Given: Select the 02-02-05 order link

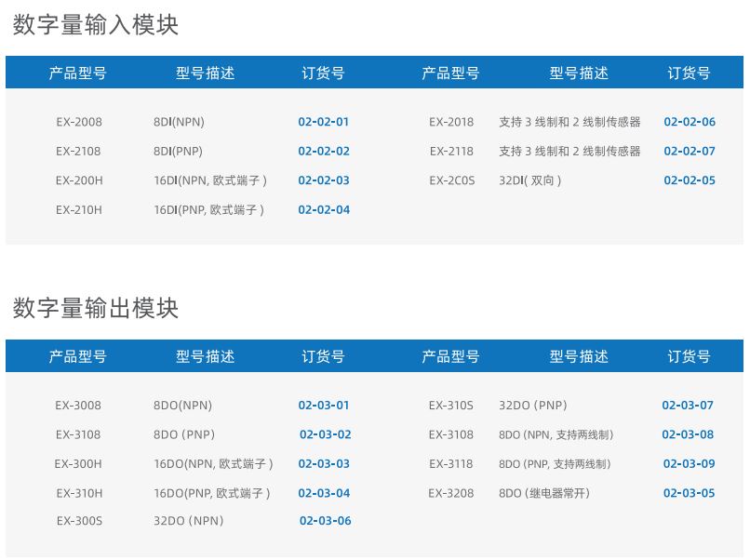Looking at the screenshot, I should (689, 180).
